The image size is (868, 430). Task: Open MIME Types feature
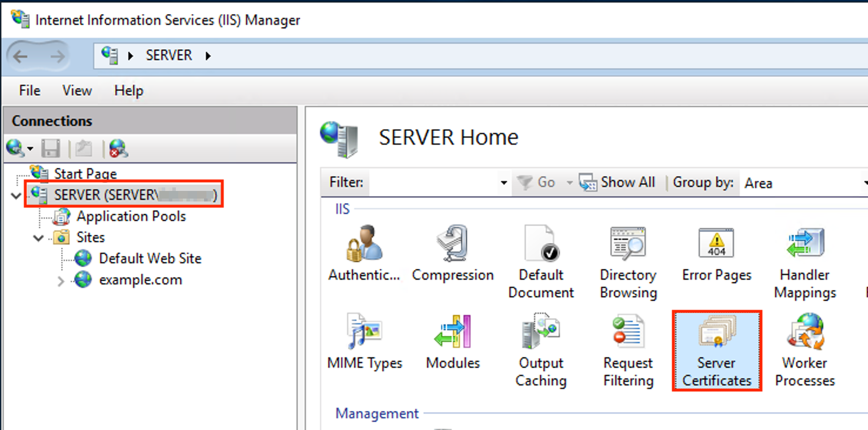(x=365, y=342)
